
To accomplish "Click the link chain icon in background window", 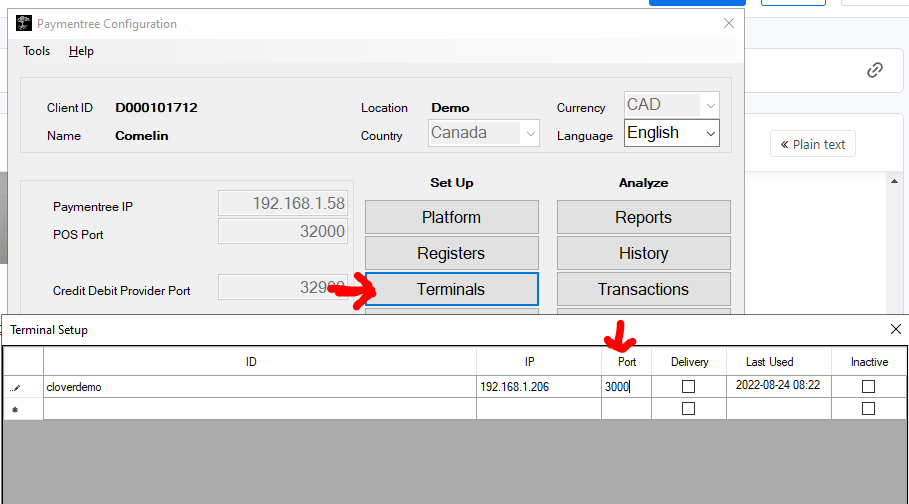I will pyautogui.click(x=875, y=70).
